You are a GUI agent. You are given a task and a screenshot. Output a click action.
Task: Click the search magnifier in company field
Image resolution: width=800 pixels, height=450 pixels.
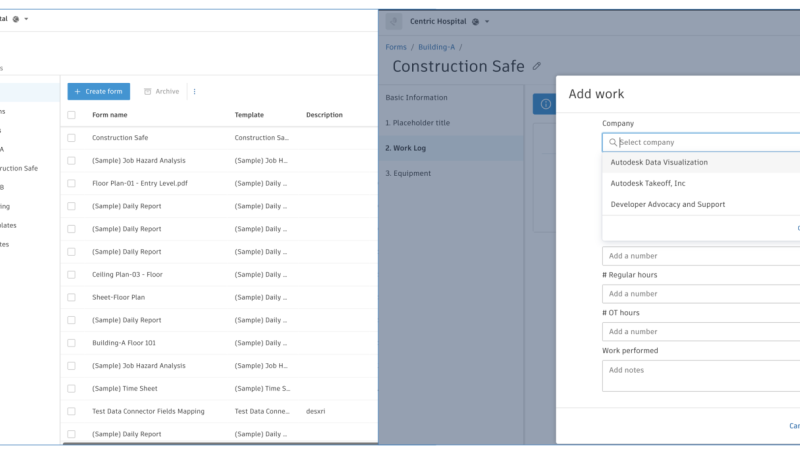[612, 143]
